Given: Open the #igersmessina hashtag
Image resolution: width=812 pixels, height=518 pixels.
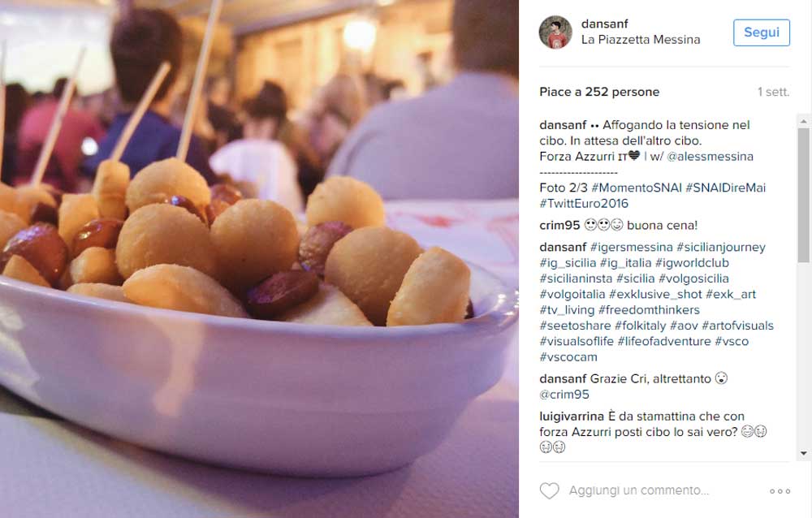Looking at the screenshot, I should [631, 247].
